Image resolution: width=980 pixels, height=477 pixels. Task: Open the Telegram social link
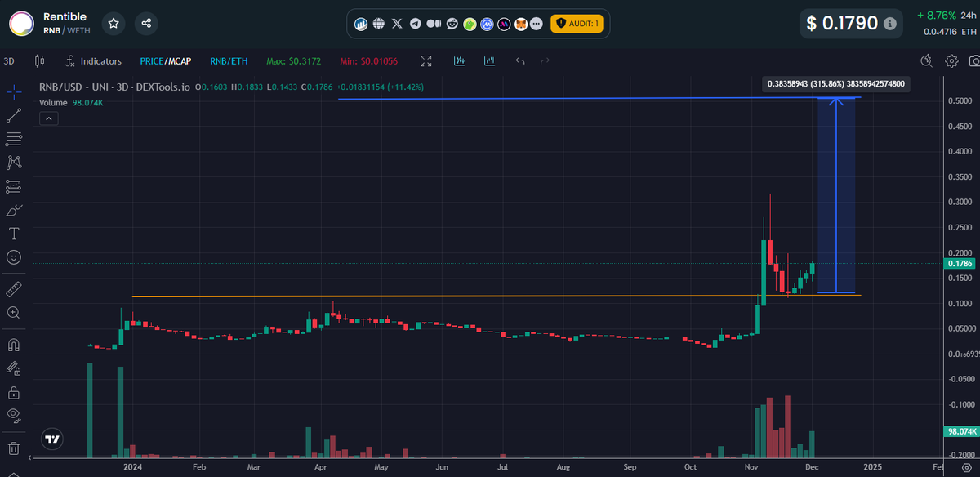[x=416, y=24]
